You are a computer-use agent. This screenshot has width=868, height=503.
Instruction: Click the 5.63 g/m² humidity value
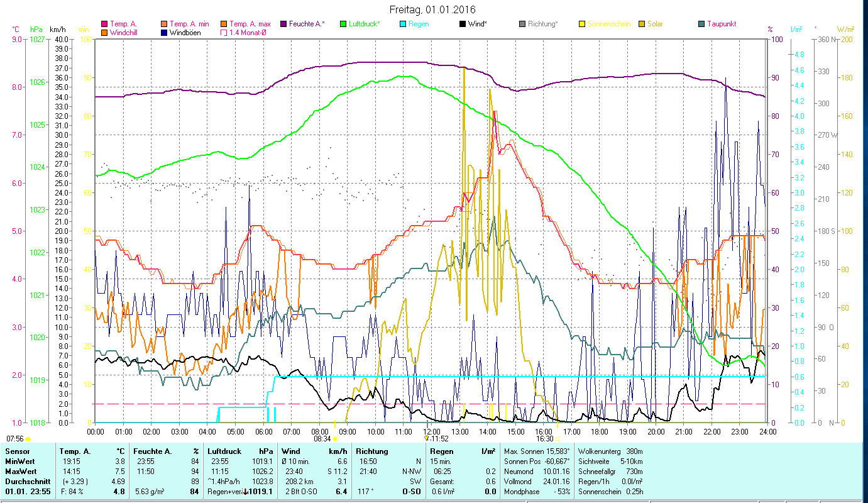coord(150,492)
